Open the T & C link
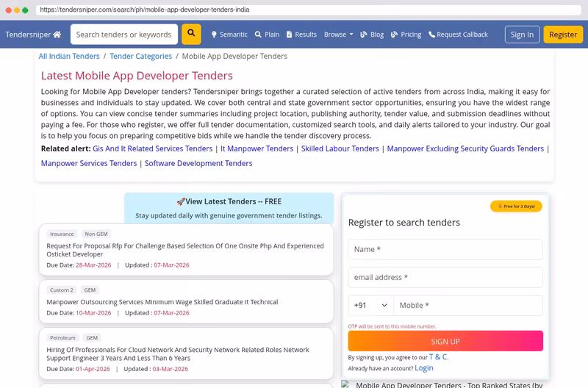This screenshot has height=388, width=588. click(438, 357)
